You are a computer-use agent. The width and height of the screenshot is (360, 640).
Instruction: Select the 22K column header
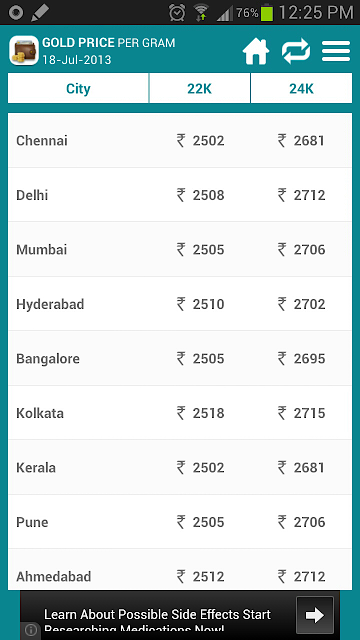click(200, 89)
